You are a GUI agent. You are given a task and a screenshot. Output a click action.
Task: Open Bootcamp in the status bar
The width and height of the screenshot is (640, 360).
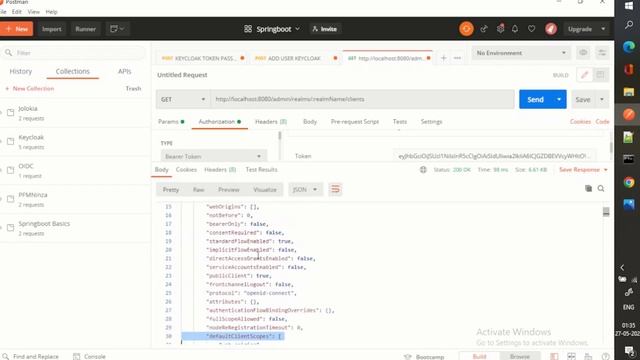424,356
